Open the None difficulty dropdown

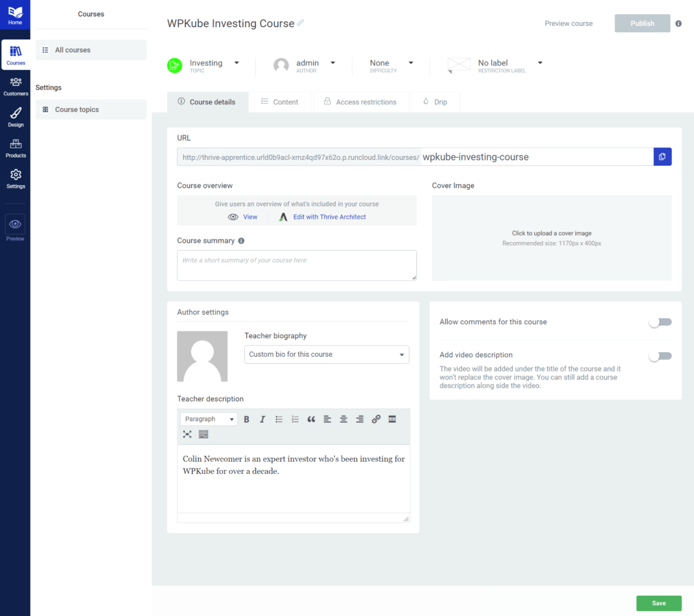click(x=411, y=63)
